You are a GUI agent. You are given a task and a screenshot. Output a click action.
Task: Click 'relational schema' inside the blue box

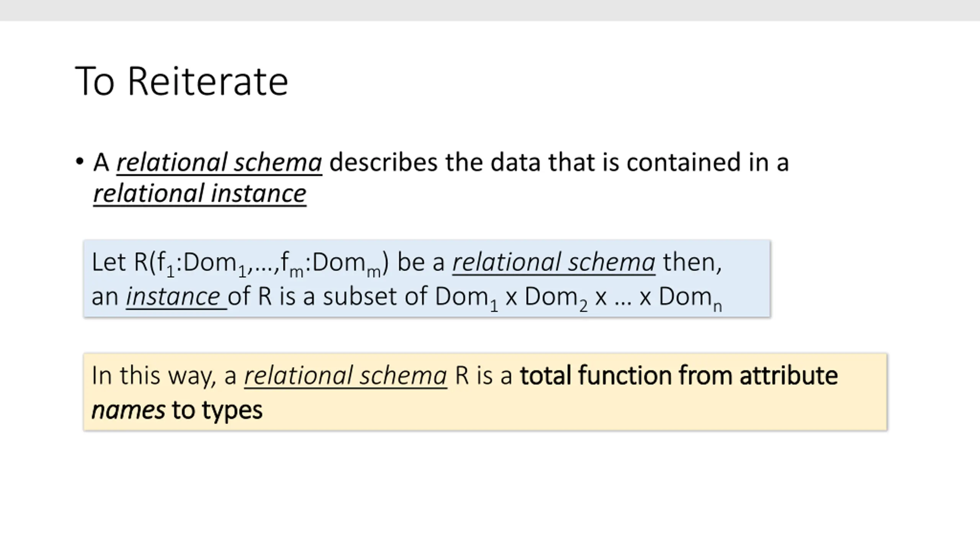554,262
